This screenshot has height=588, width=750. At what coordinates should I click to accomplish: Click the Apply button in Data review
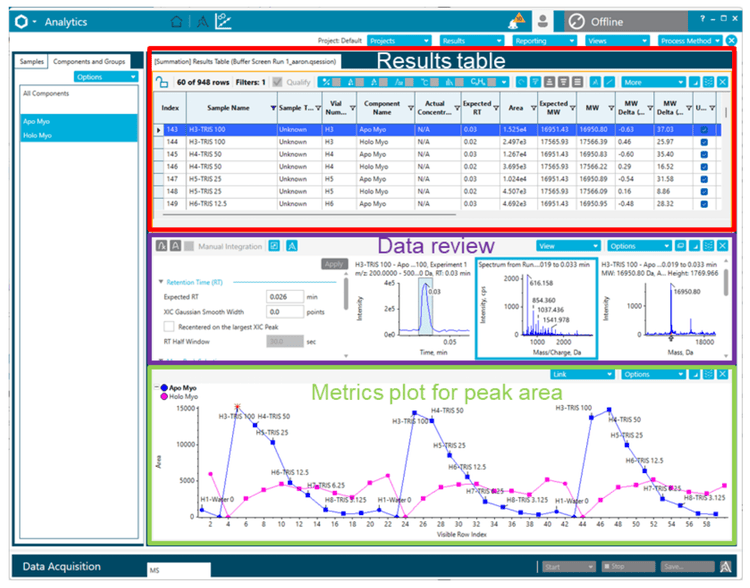333,264
